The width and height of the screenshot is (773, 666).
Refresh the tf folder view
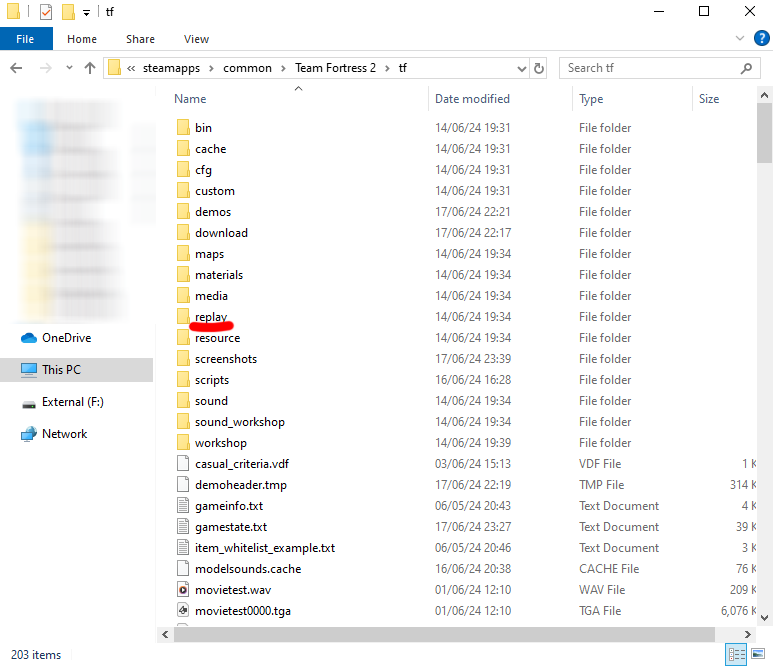539,68
